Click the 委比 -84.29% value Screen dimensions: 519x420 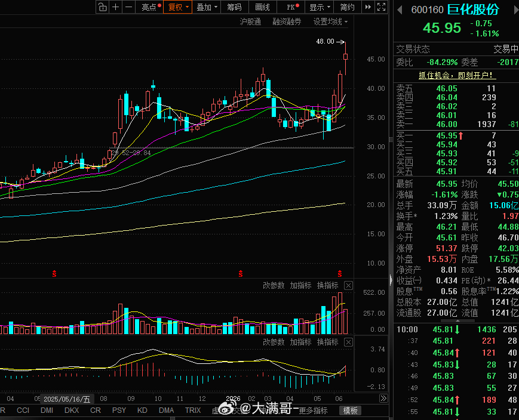[442, 62]
